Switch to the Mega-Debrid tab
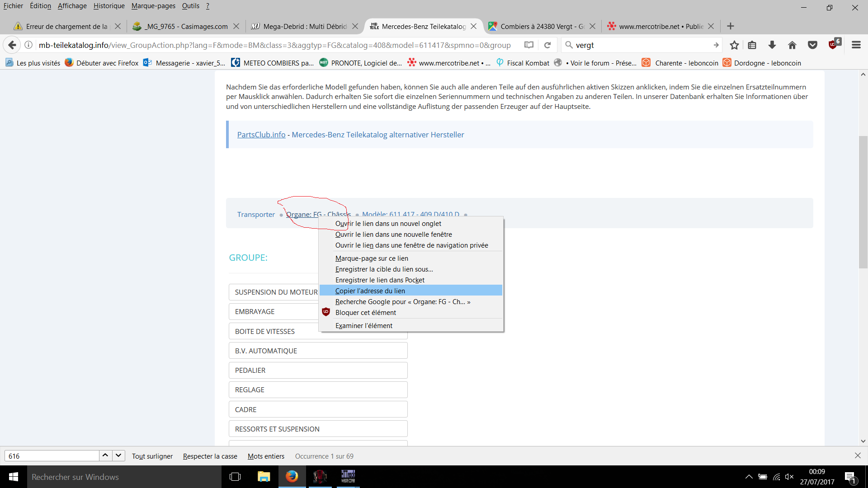Viewport: 868px width, 488px height. tap(304, 26)
